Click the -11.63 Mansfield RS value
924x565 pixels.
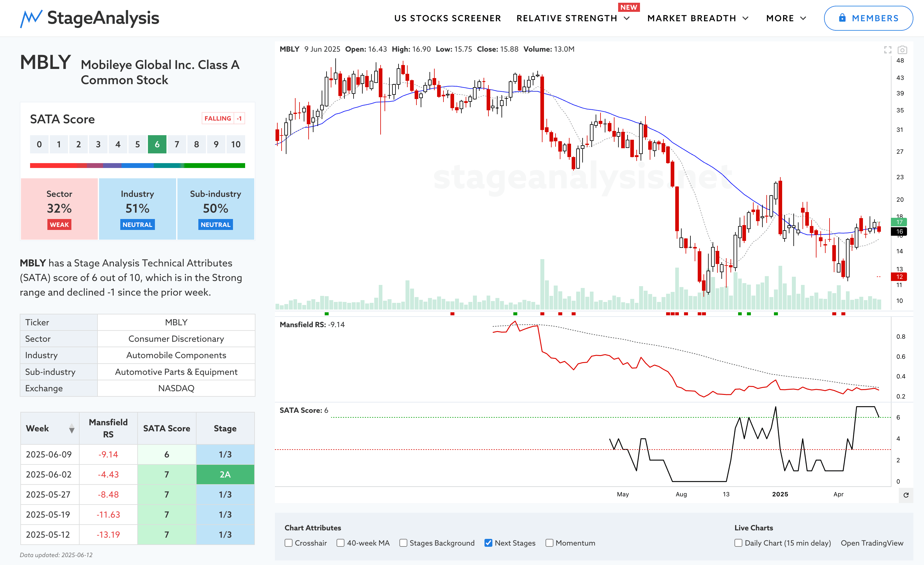coord(108,515)
